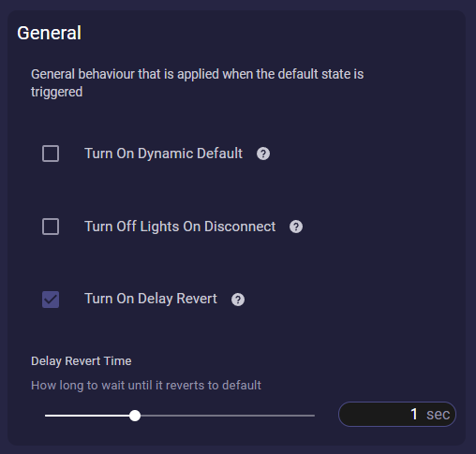Click the Turn On Delay Revert label text

(151, 299)
